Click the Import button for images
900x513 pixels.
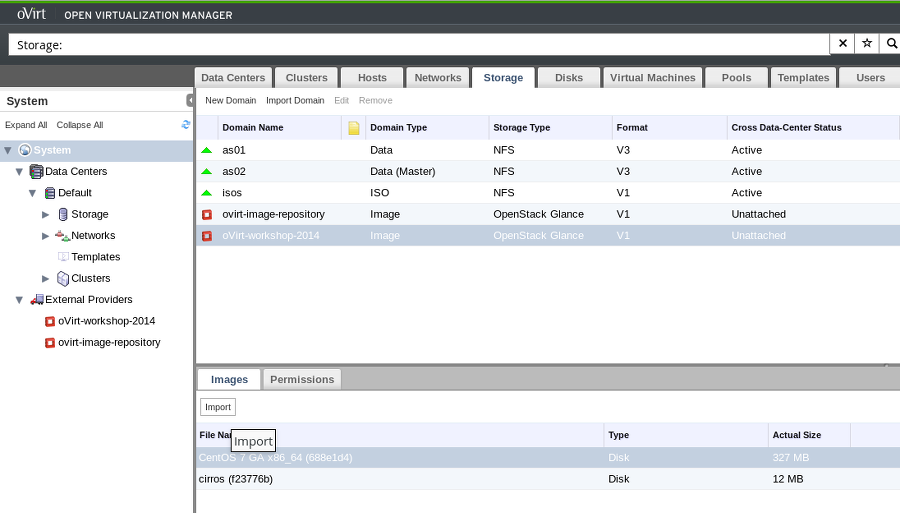[x=218, y=407]
